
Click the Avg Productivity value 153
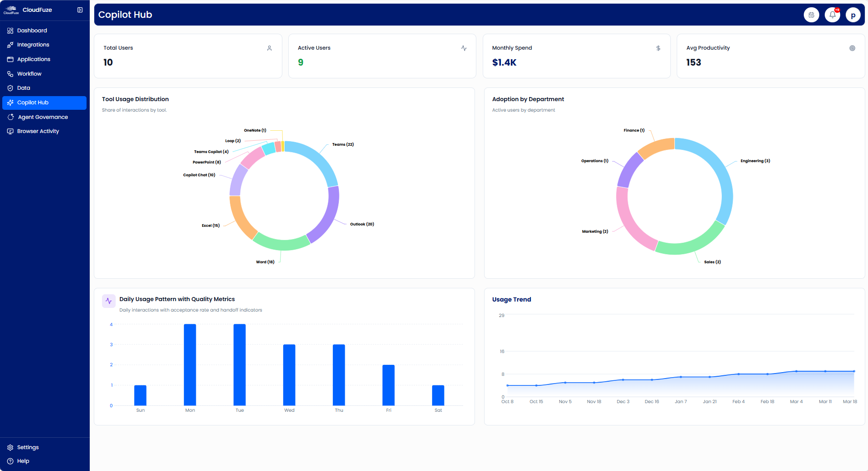[694, 62]
